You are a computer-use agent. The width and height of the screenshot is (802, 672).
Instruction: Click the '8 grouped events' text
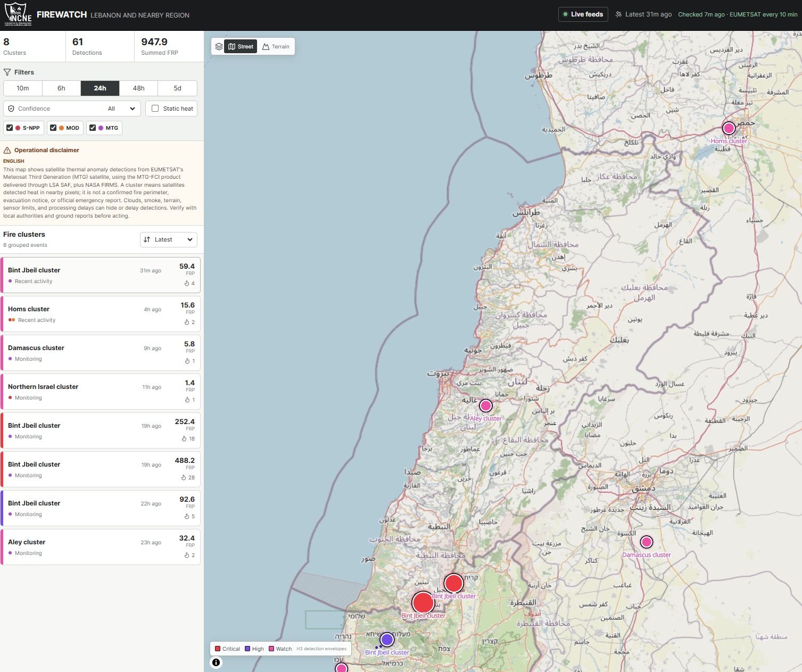click(x=25, y=245)
